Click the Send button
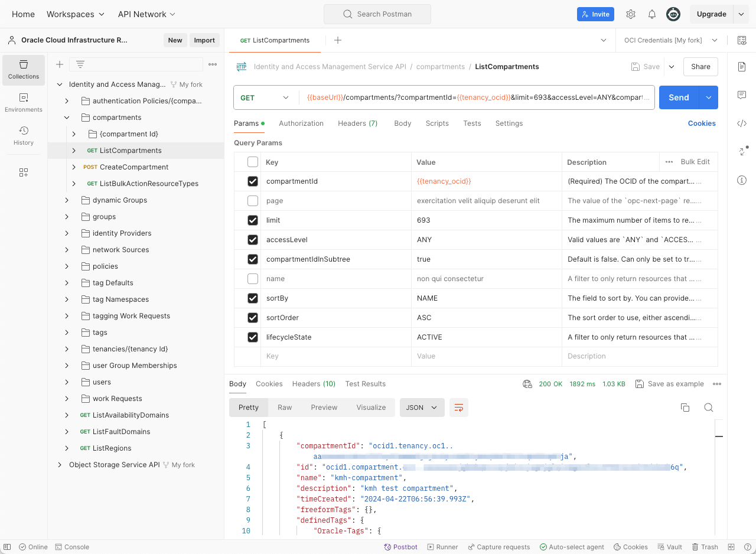Screen dimensions: 756x554 pyautogui.click(x=679, y=97)
